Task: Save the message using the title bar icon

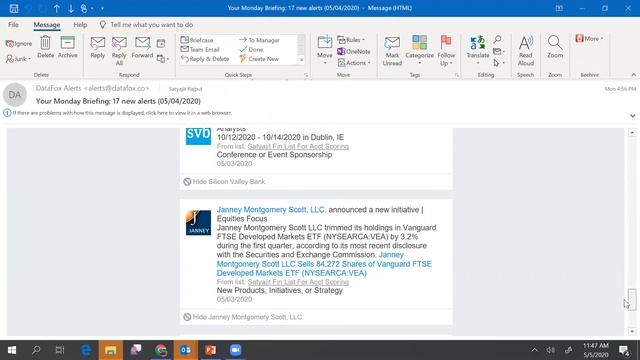Action: tap(14, 8)
